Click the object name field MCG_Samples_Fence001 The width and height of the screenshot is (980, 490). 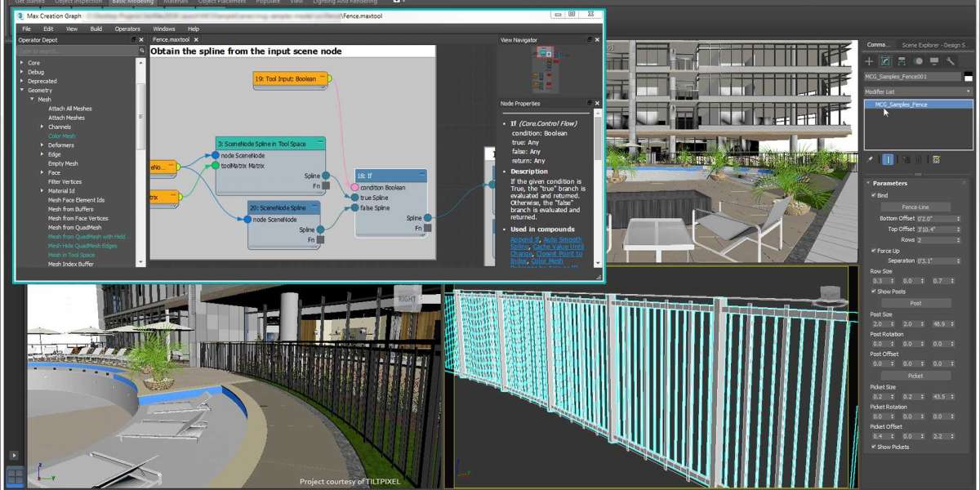[x=912, y=77]
